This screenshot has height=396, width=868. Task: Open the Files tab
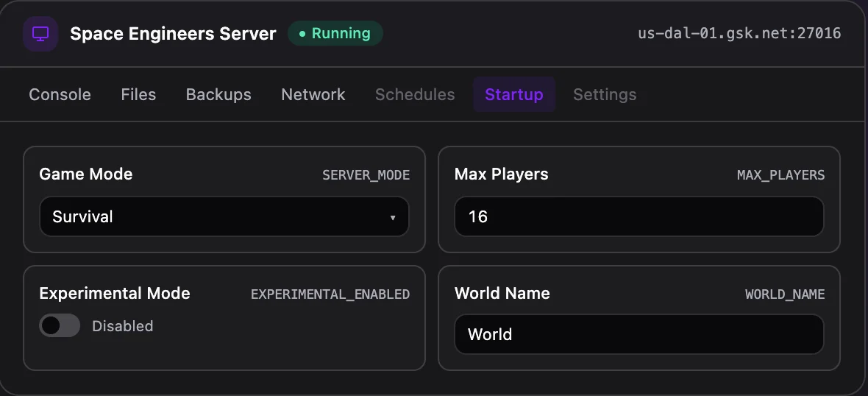pos(138,95)
